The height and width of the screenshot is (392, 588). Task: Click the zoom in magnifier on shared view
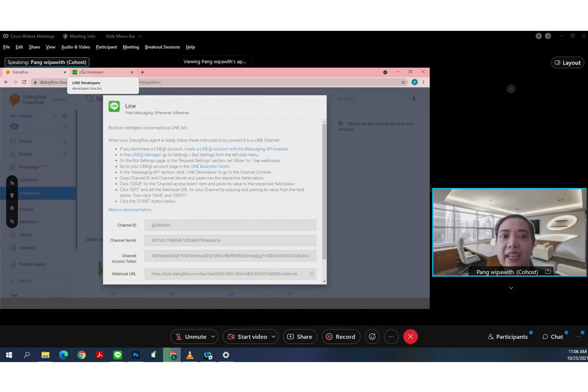[12, 208]
